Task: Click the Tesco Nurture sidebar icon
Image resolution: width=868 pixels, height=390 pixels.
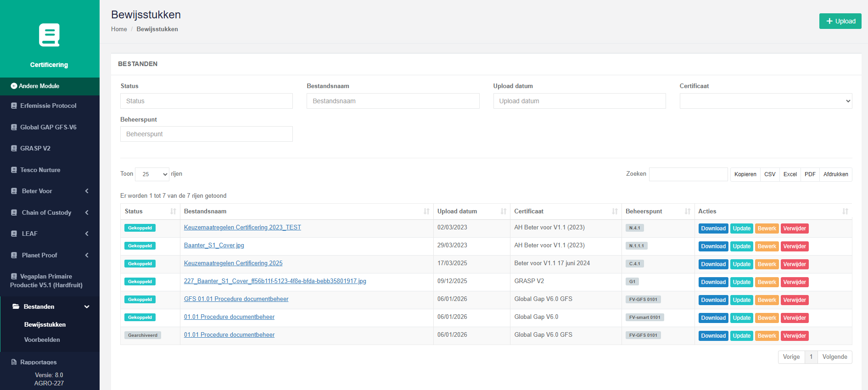Action: coord(14,170)
